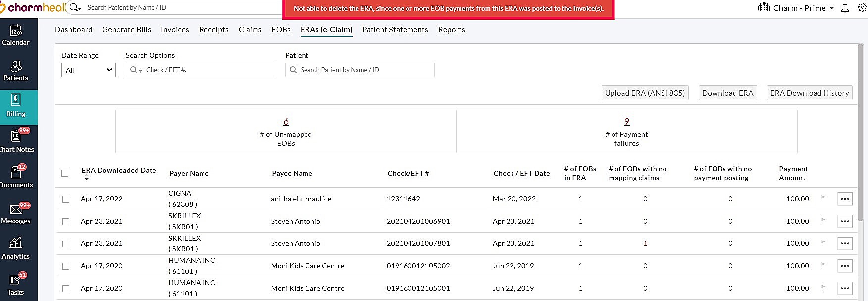868x301 pixels.
Task: Open Chart Notes in sidebar
Action: 16,142
